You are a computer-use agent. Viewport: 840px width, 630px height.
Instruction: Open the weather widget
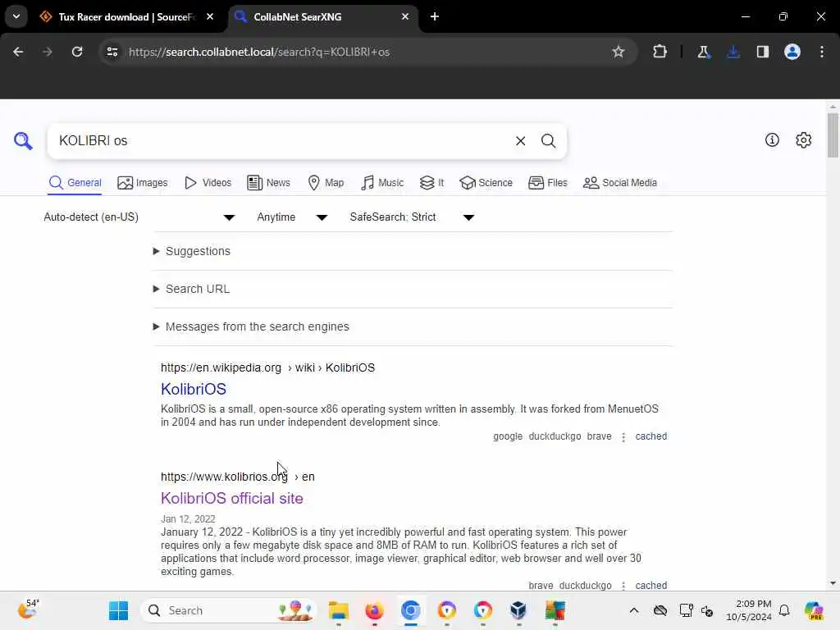(x=29, y=609)
